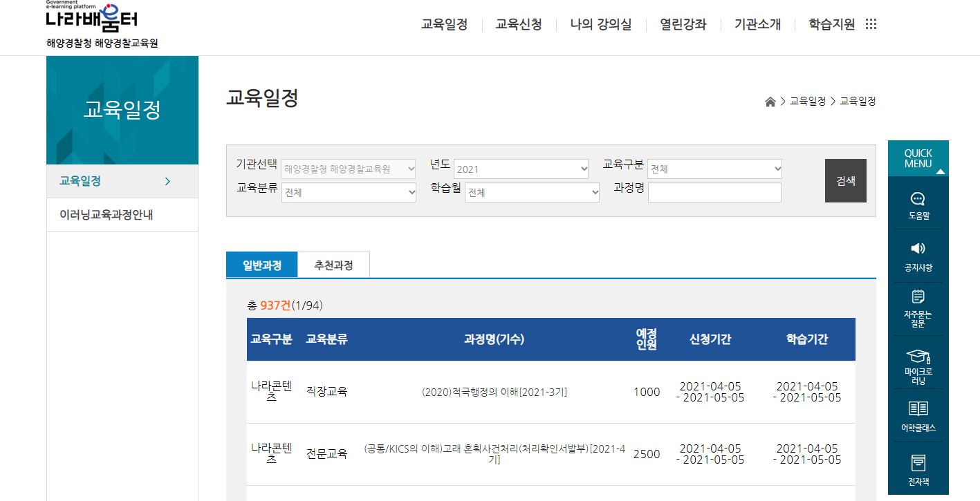Open the 교육구분 dropdown set to 전체

[714, 168]
